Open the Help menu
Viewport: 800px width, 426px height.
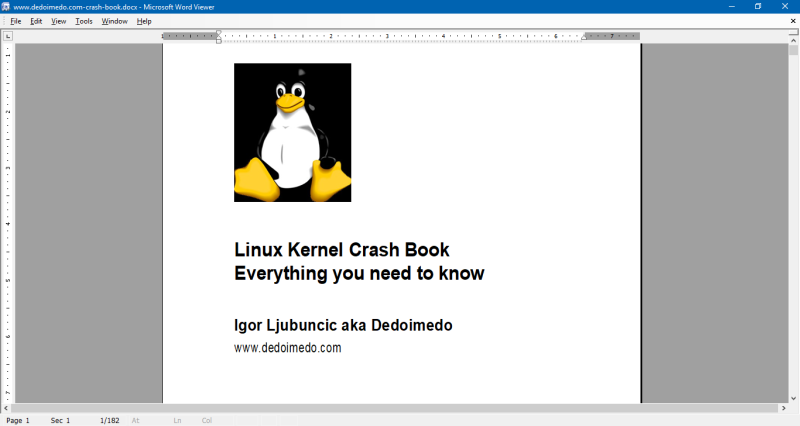tap(144, 21)
